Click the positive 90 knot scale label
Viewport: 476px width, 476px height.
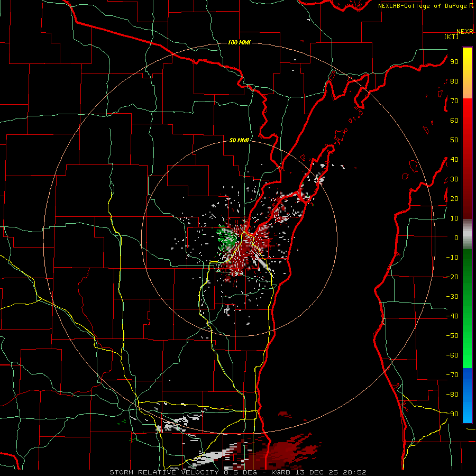point(454,62)
